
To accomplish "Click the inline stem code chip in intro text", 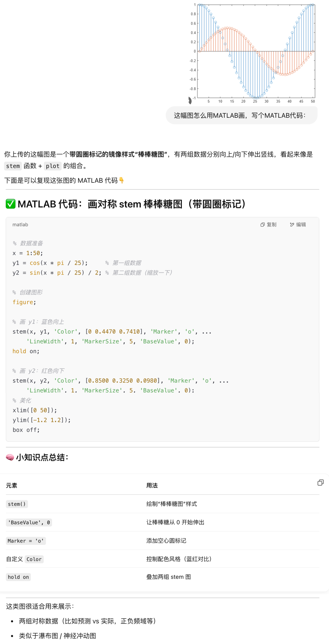I will click(x=13, y=166).
